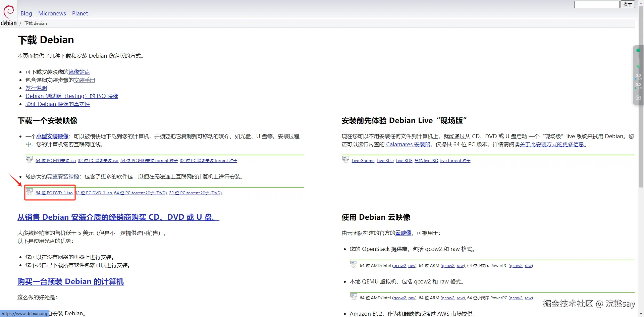This screenshot has width=644, height=317.
Task: Click OpenStack PowerPC raw link
Action: (x=529, y=266)
